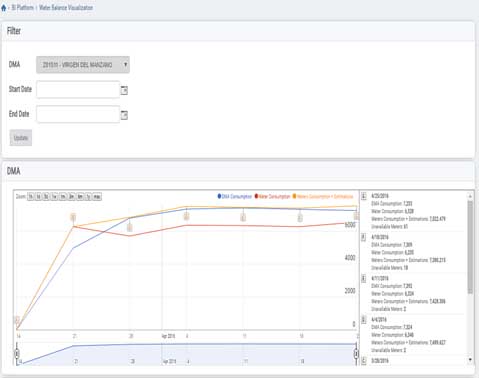Select the 4/25/2016 annotation date entry
The width and height of the screenshot is (479, 378).
(380, 196)
